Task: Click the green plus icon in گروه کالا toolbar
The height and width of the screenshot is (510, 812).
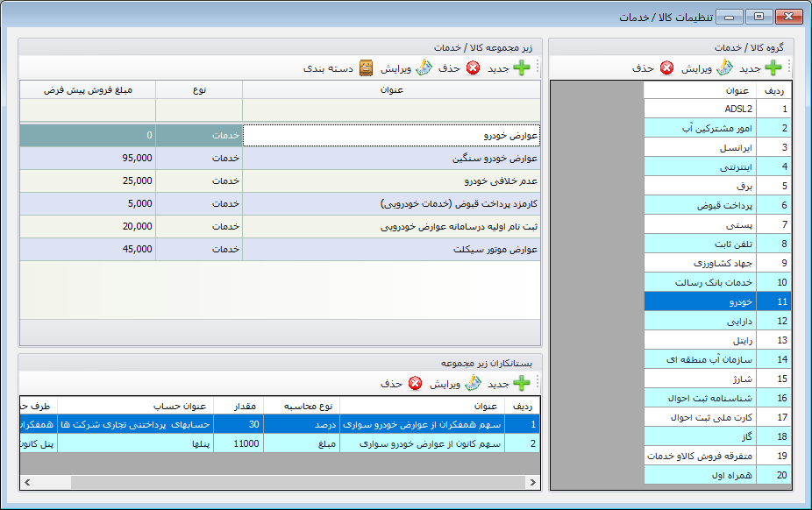Action: coord(773,67)
